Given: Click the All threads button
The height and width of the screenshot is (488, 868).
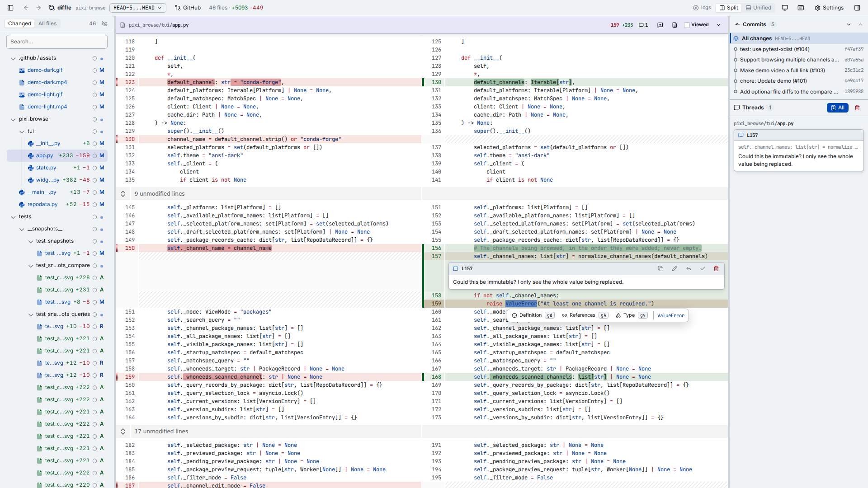Looking at the screenshot, I should [837, 108].
